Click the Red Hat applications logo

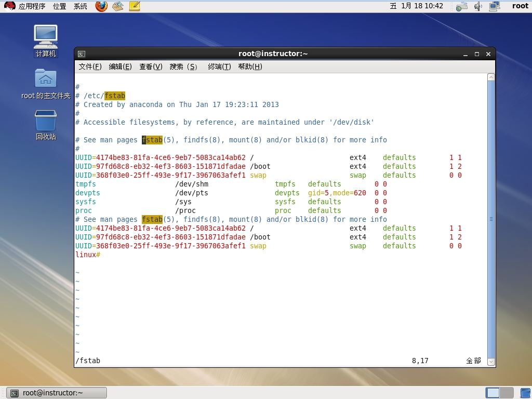click(9, 6)
